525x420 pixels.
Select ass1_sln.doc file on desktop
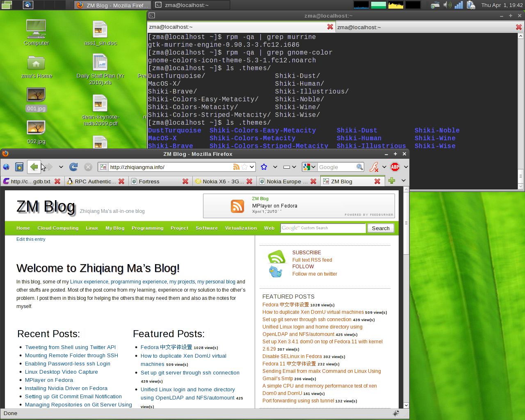(100, 33)
